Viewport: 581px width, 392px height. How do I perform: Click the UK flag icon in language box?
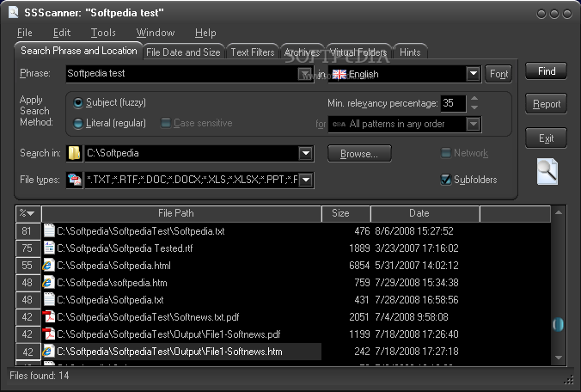tap(339, 75)
